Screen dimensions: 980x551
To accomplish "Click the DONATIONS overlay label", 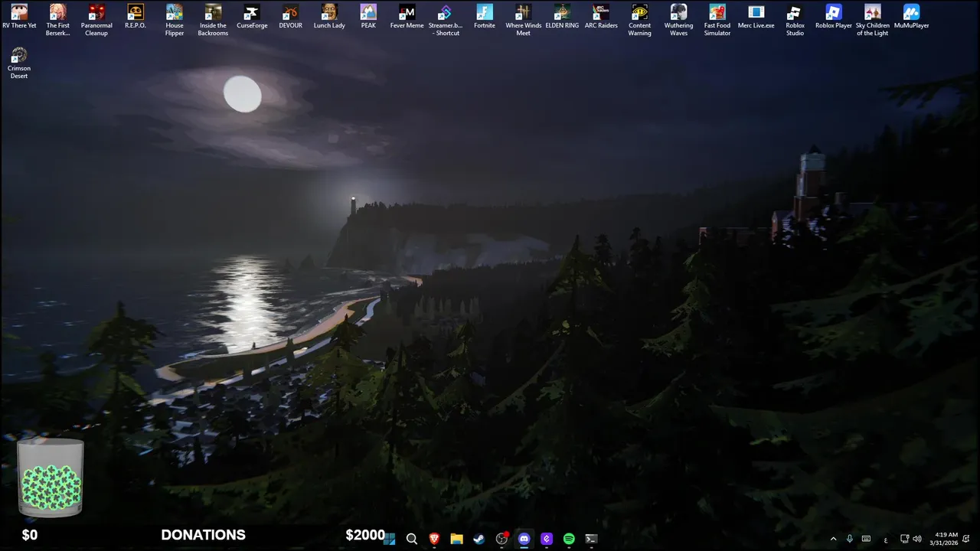I will (203, 535).
